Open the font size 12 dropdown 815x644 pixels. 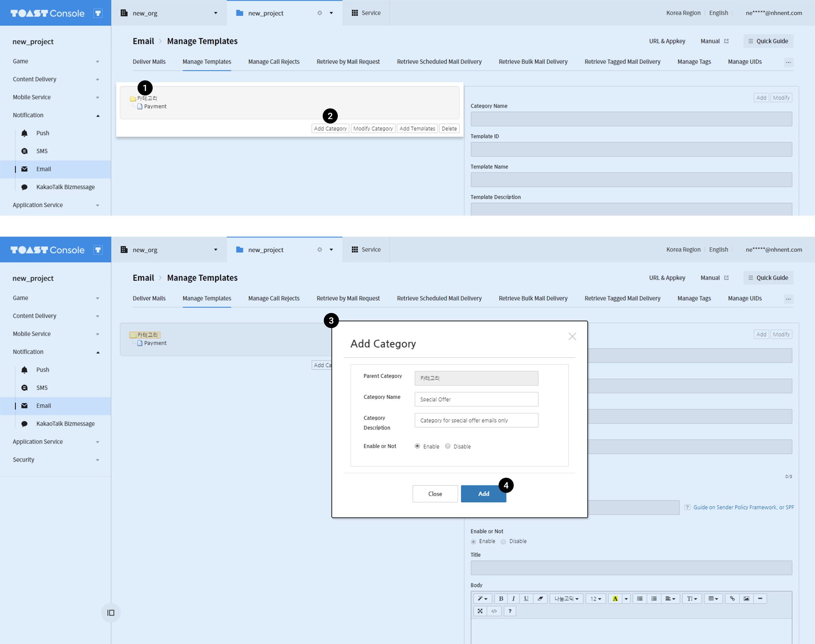[596, 598]
